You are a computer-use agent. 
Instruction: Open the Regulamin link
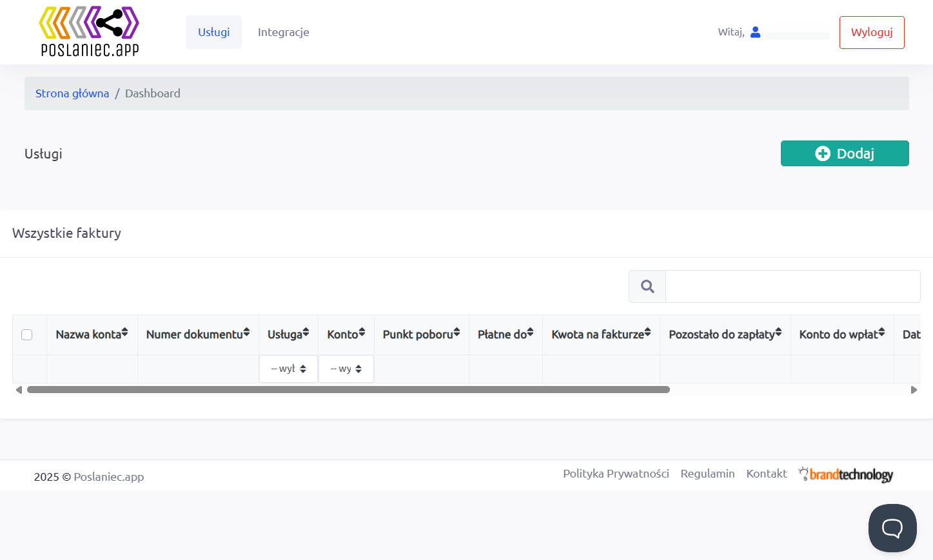tap(707, 474)
